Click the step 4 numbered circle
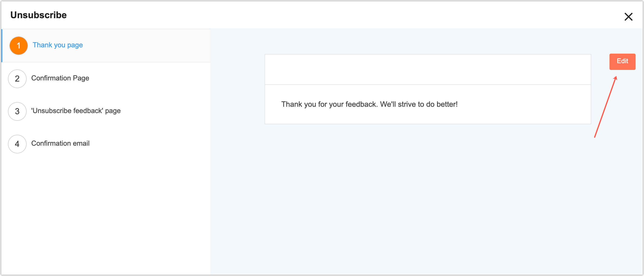The height and width of the screenshot is (276, 644). 17,144
